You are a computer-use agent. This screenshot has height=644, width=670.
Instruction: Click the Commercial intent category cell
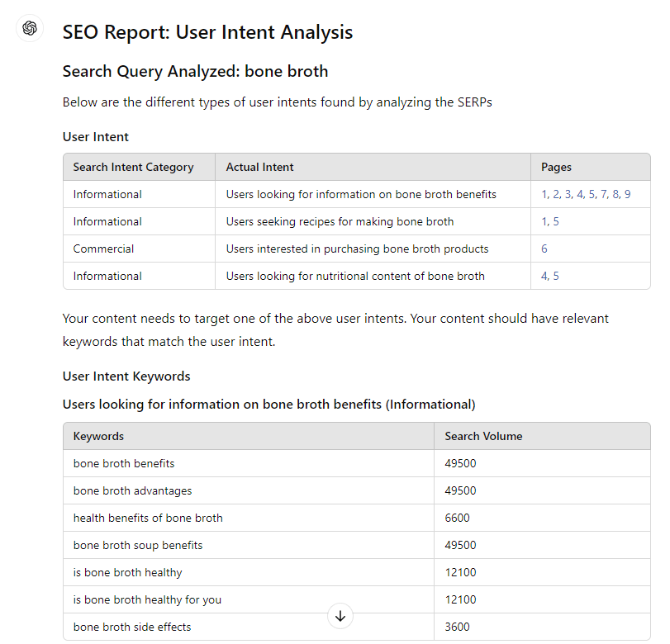tap(140, 249)
